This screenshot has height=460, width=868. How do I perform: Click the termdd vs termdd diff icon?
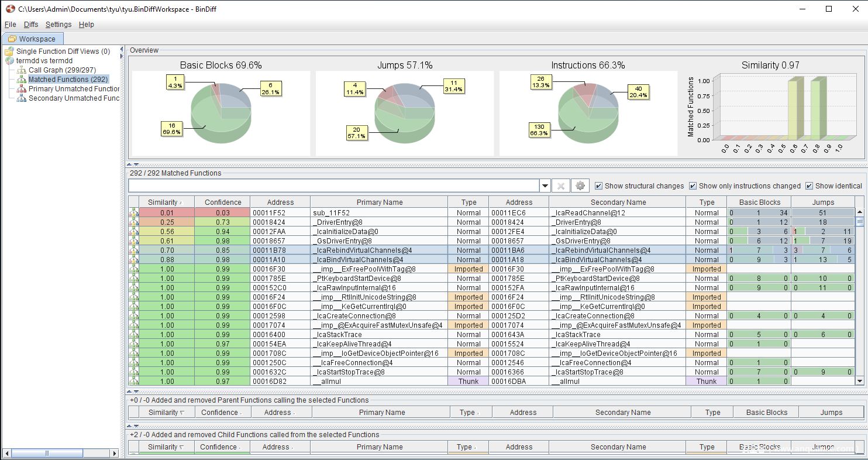tap(9, 61)
